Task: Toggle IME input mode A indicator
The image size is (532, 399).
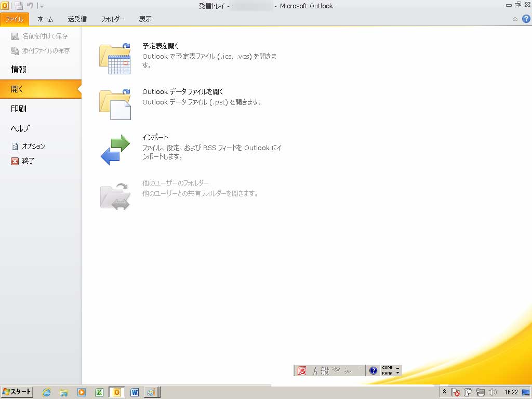Action: point(315,370)
